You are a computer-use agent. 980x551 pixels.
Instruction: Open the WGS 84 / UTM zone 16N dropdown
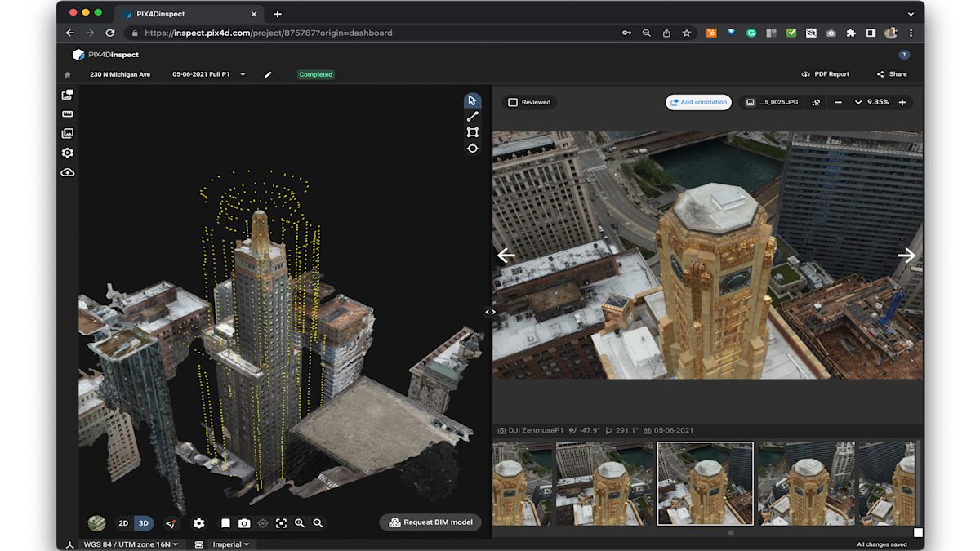(131, 544)
